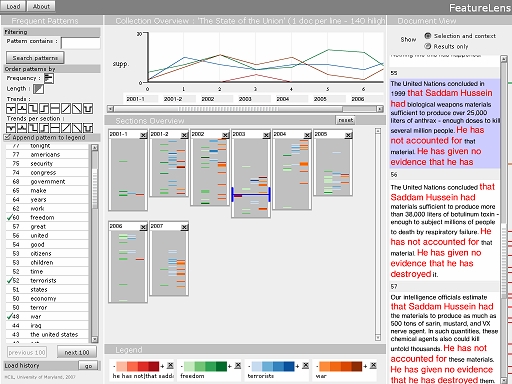
Task: Select the last trend icon in Trends per section
Action: pyautogui.click(x=88, y=128)
